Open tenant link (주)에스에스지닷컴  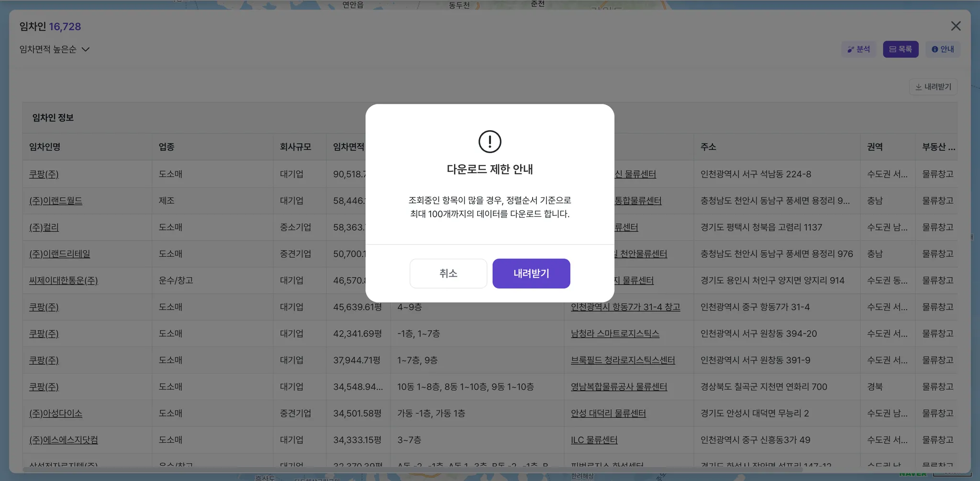(63, 440)
